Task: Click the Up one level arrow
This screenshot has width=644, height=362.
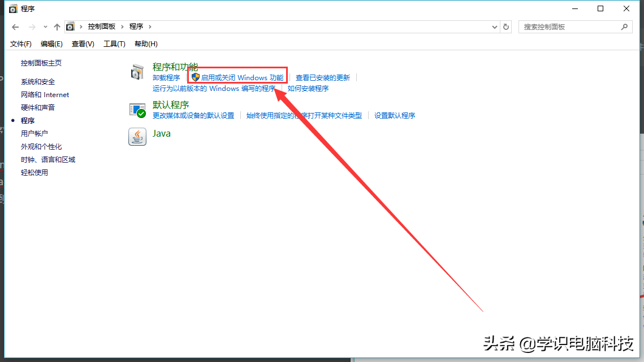Action: click(57, 27)
